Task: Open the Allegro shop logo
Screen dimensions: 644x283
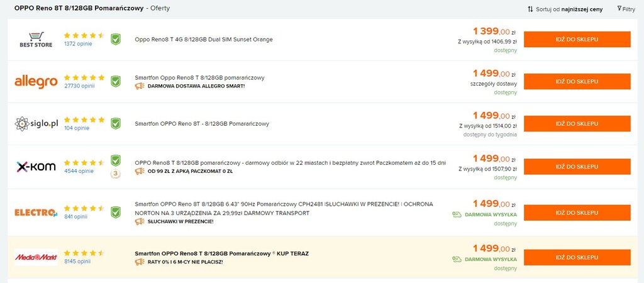Action: [x=36, y=82]
